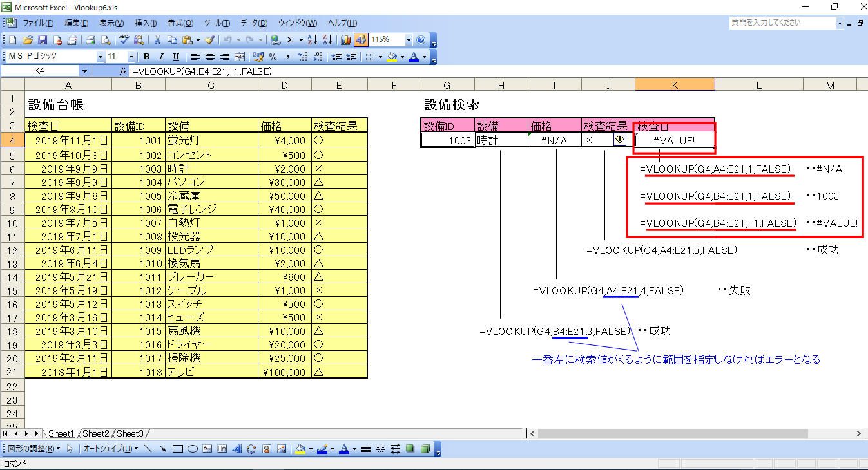Open the 図形の調整 menu

[34, 449]
